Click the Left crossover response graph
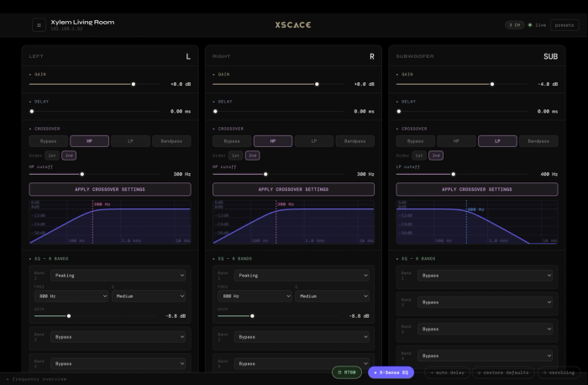The height and width of the screenshot is (385, 588). pos(110,222)
